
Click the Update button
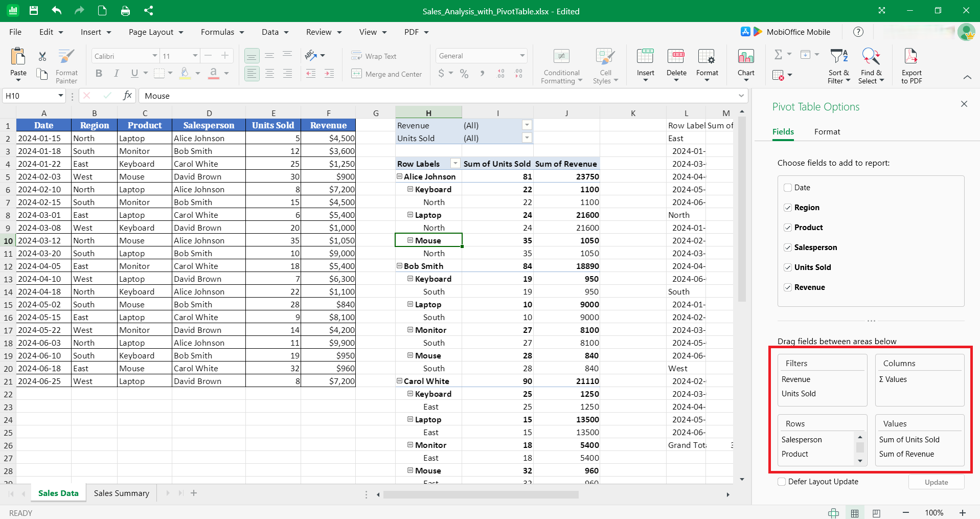[936, 482]
